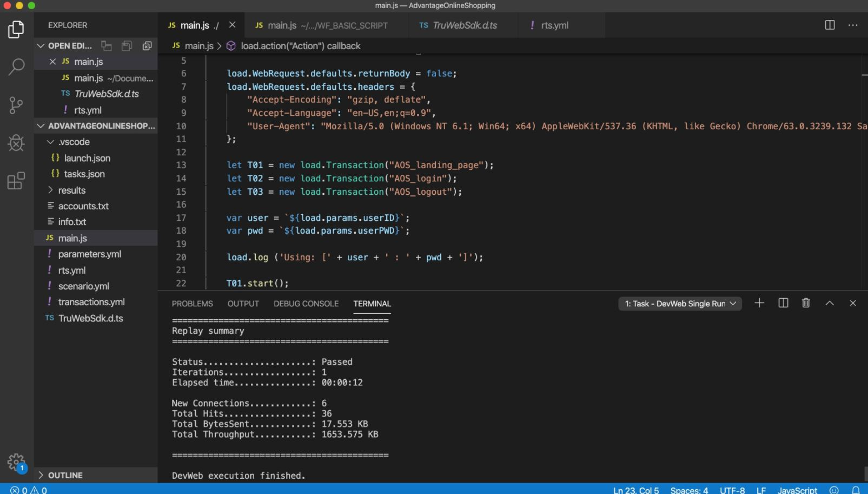Click line number 13 in gutter
The width and height of the screenshot is (868, 494).
tap(181, 165)
